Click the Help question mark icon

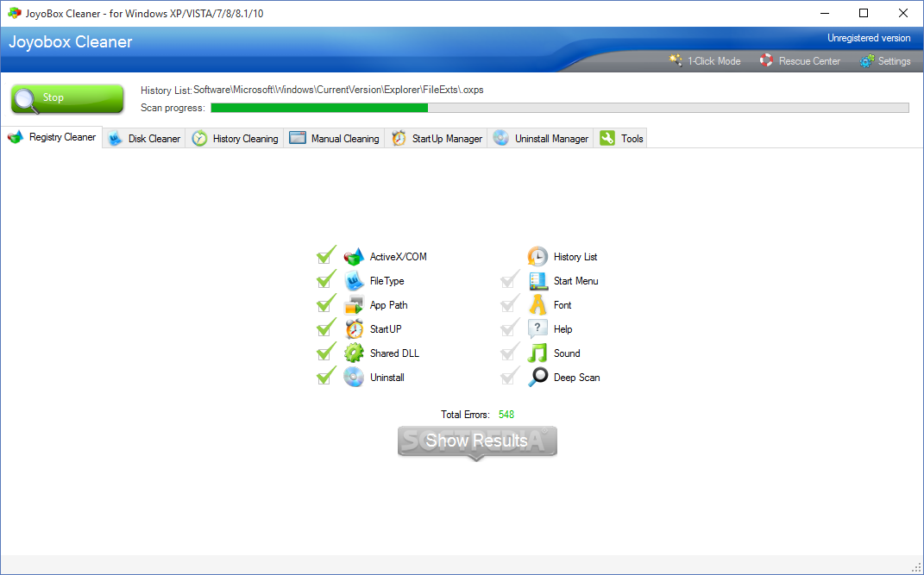(537, 329)
